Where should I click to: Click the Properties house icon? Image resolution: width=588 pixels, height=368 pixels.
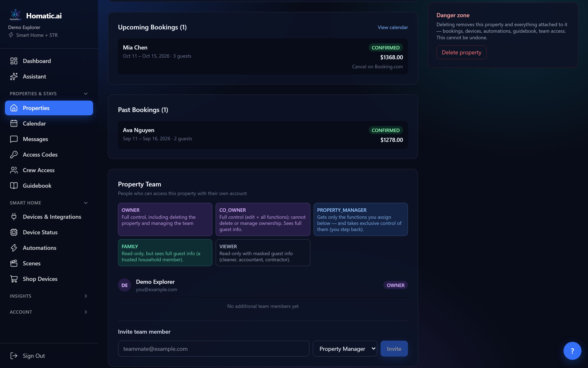(14, 108)
